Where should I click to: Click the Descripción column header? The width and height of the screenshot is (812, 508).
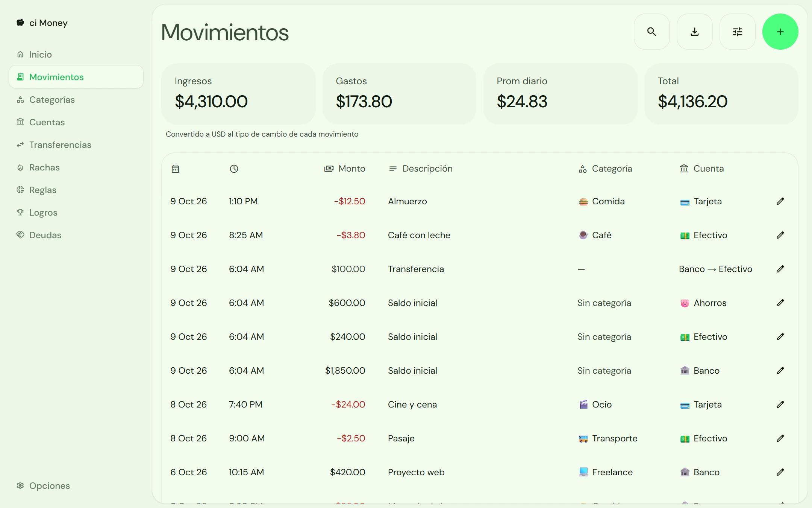coord(420,169)
